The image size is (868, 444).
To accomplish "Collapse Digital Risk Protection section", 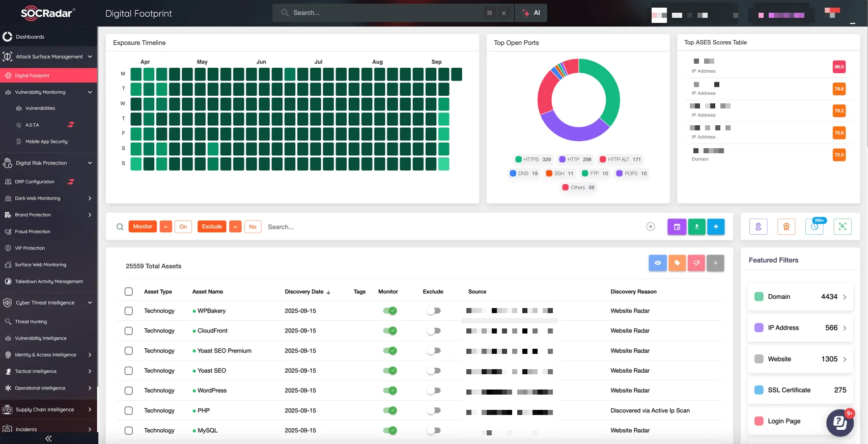I will 90,163.
